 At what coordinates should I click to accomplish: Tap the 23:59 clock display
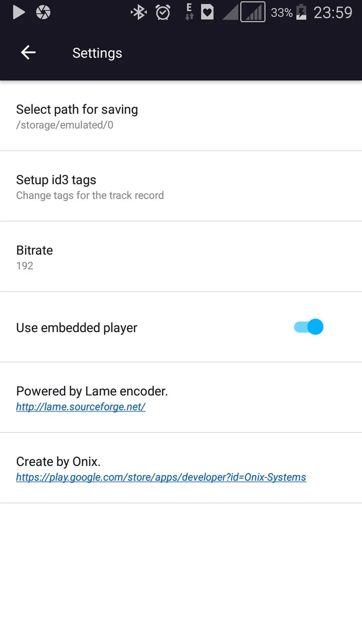click(333, 13)
